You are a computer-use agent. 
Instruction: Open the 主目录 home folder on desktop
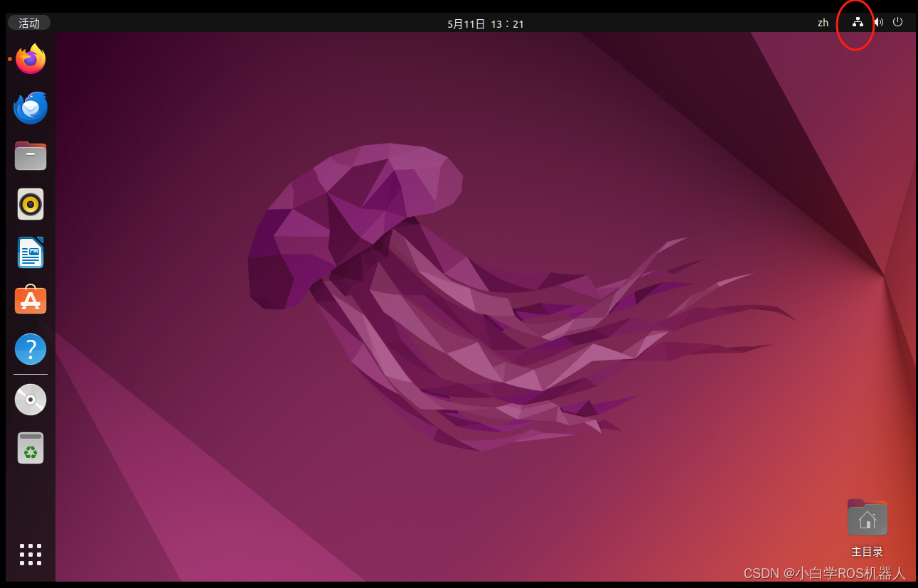tap(867, 528)
